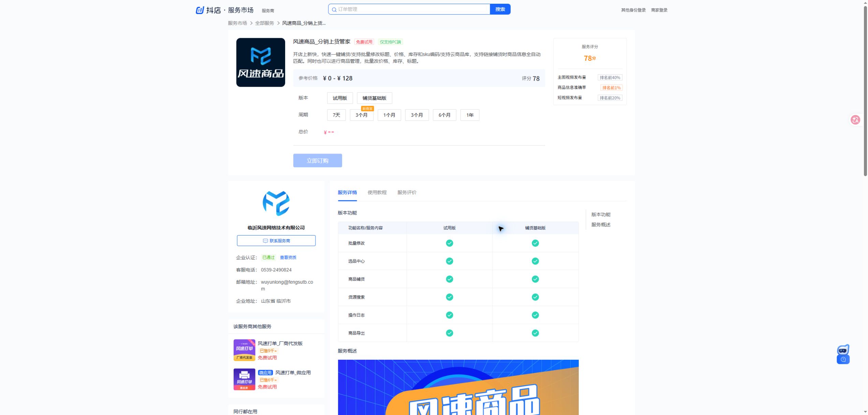Click the 78分 service score
Image resolution: width=868 pixels, height=415 pixels.
590,58
